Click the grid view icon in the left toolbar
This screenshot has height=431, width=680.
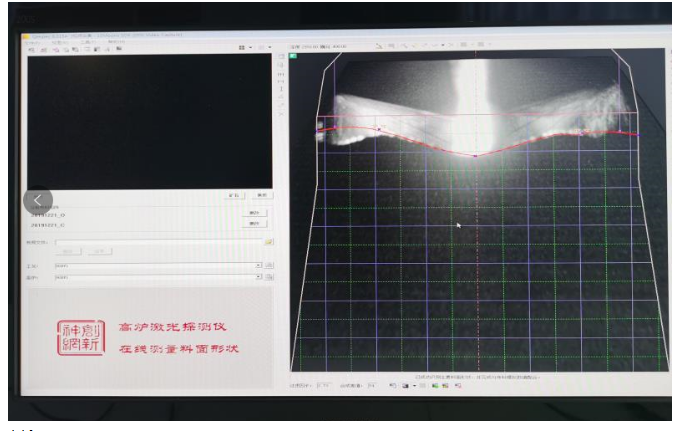point(242,48)
